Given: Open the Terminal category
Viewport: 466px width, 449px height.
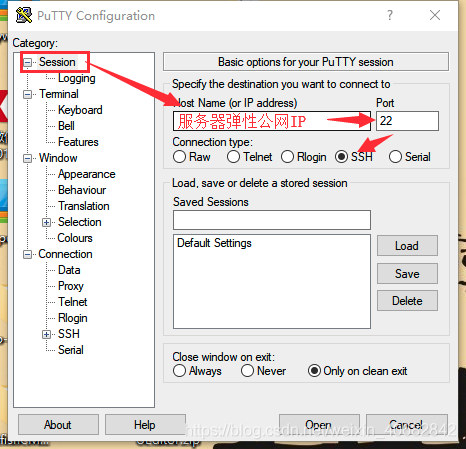Looking at the screenshot, I should [59, 94].
